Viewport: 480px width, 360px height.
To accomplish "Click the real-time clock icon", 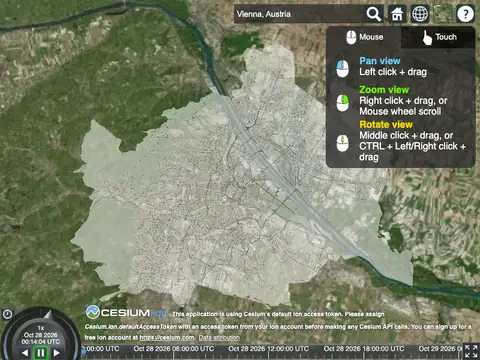I will [7, 314].
